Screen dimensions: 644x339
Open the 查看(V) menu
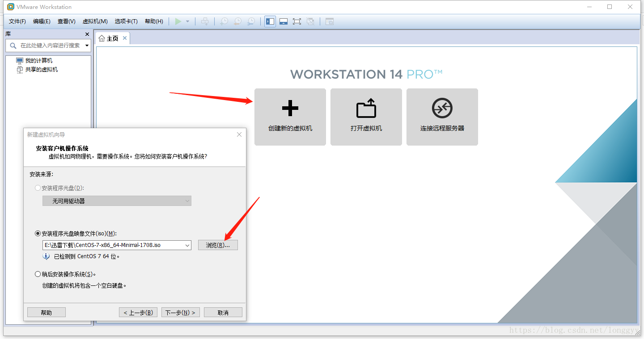pyautogui.click(x=66, y=21)
